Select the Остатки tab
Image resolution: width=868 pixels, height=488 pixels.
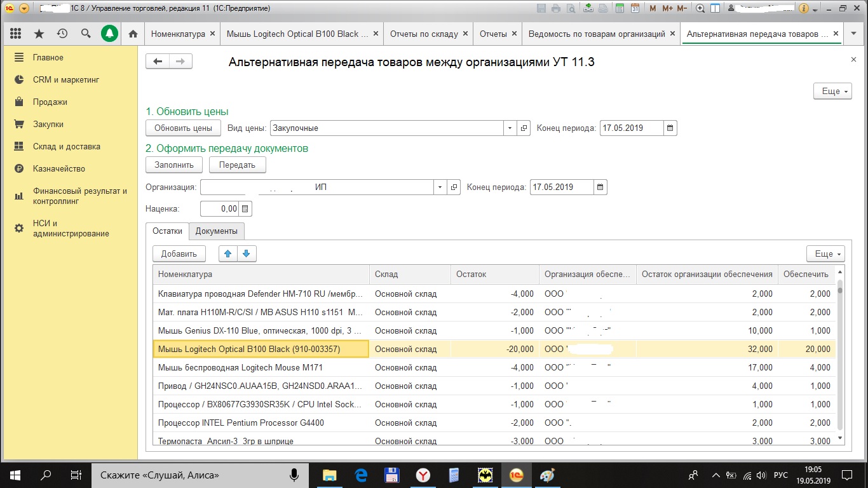pos(168,231)
